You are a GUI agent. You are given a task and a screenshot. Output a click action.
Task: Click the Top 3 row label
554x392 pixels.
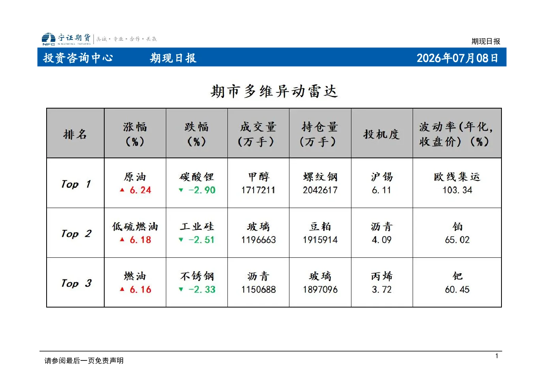pos(76,283)
